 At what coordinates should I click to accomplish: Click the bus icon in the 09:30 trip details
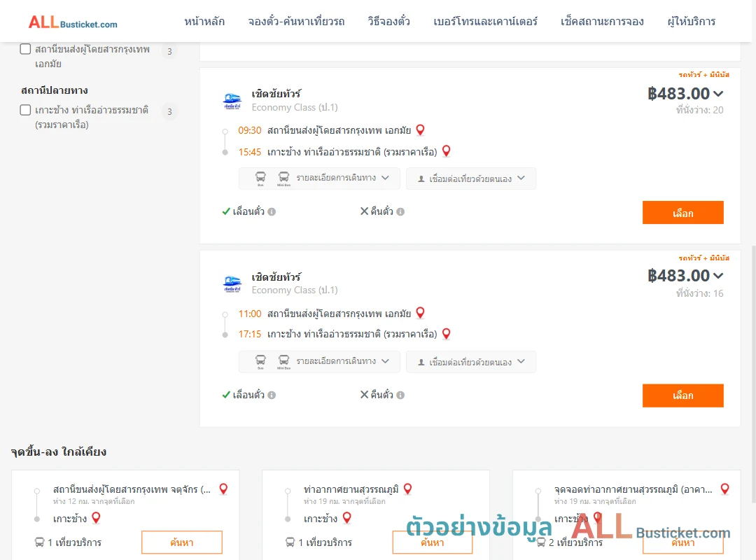click(x=260, y=178)
